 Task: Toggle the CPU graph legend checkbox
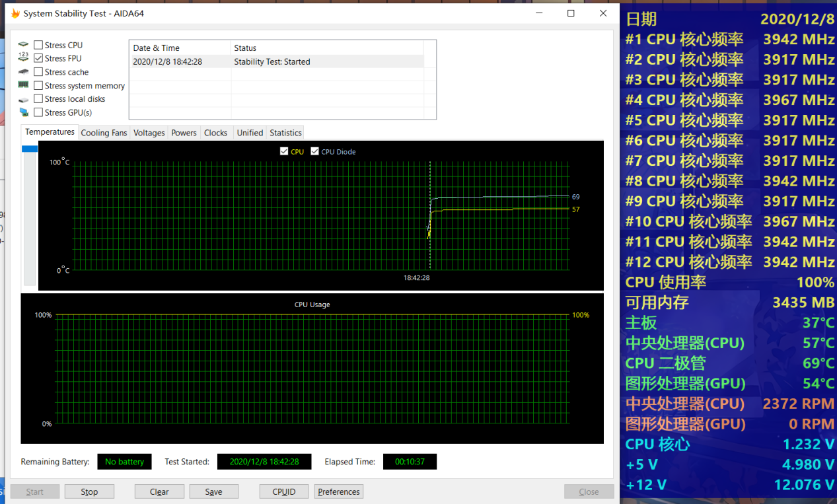tap(284, 151)
